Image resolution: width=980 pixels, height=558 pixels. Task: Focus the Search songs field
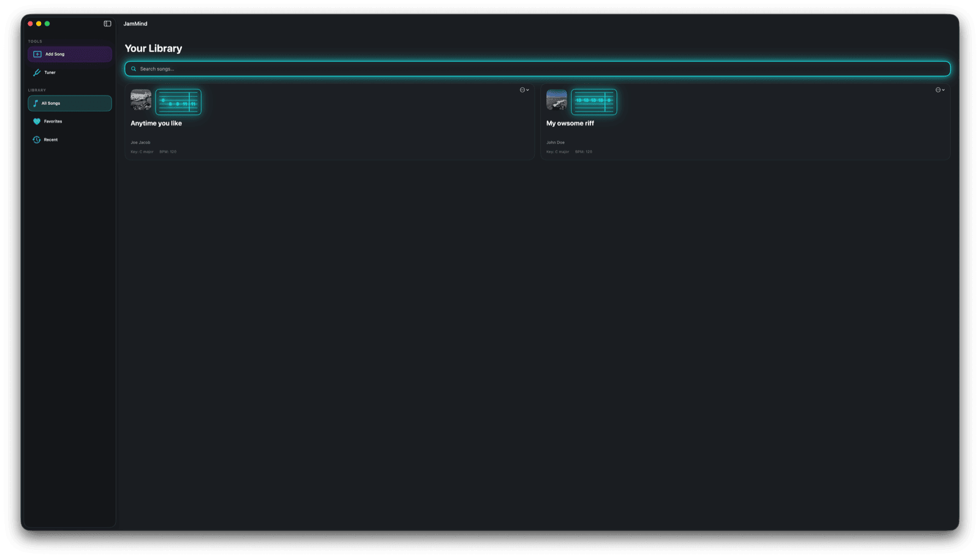pos(537,69)
